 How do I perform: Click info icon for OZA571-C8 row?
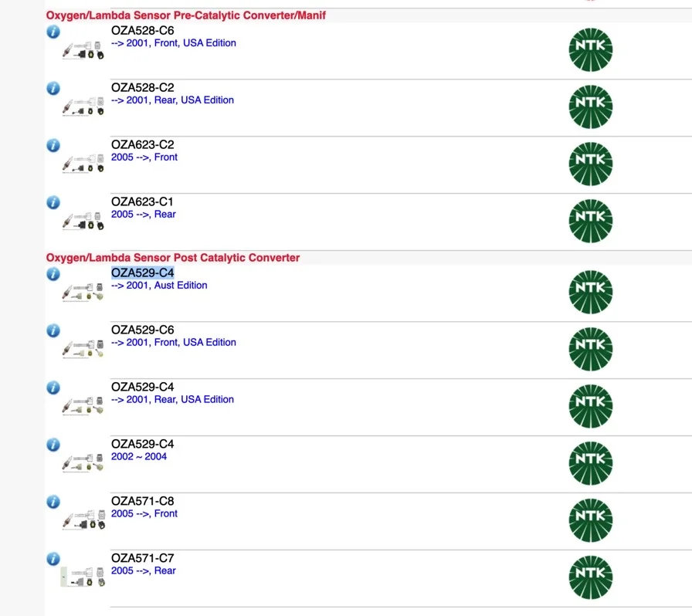click(53, 502)
